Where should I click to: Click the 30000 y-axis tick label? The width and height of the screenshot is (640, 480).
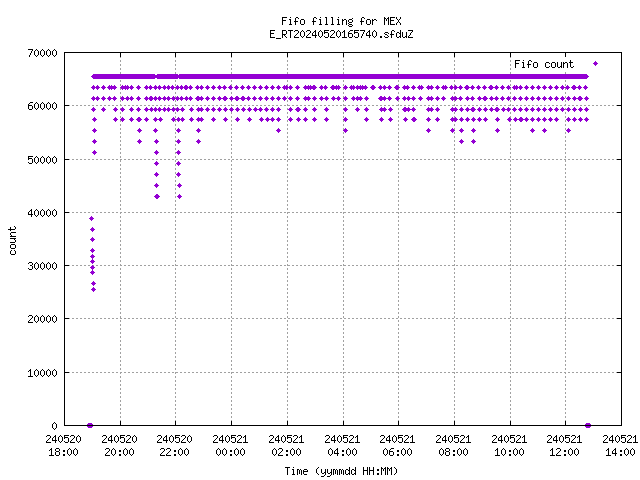tap(42, 266)
